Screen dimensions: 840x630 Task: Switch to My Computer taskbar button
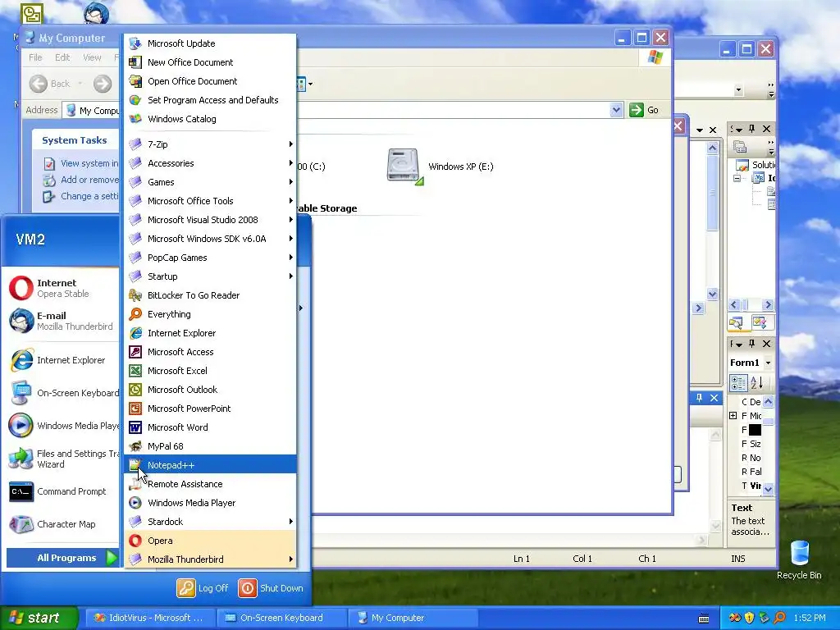[x=413, y=618]
